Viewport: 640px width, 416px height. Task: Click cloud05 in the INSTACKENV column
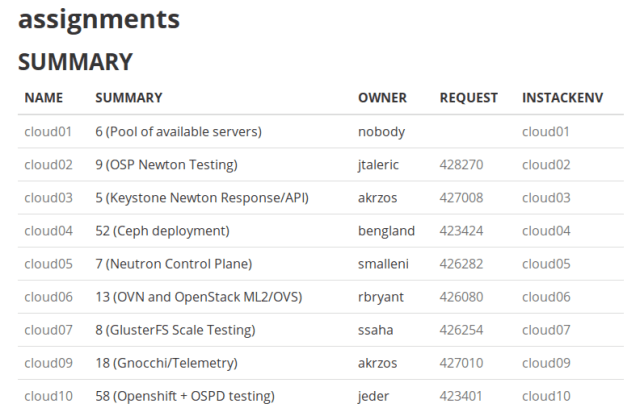[546, 264]
